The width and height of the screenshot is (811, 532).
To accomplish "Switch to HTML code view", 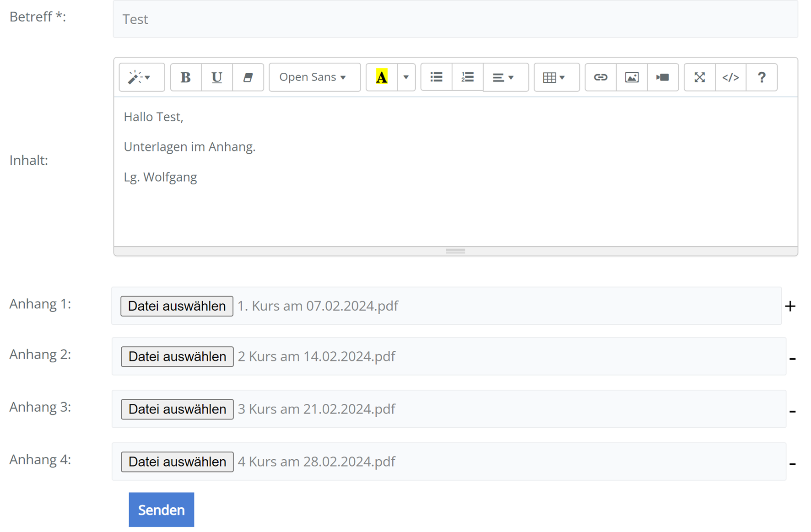I will (730, 77).
